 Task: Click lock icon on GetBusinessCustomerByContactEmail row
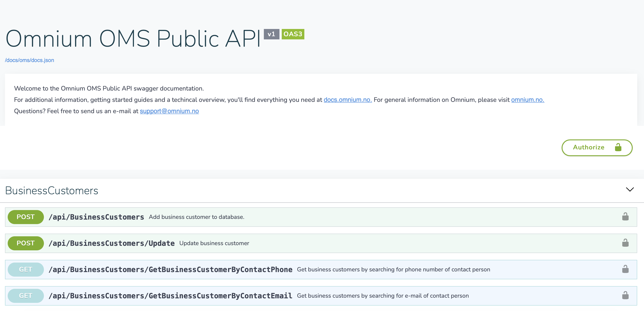[625, 295]
